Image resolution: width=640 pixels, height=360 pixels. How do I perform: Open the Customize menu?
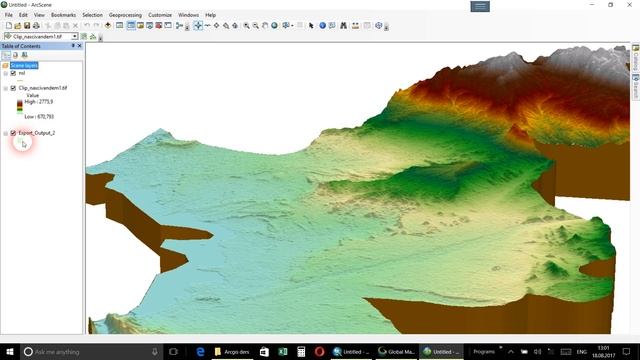pyautogui.click(x=160, y=15)
